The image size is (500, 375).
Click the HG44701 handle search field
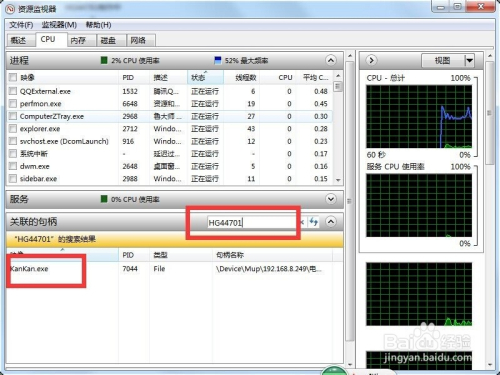[251, 222]
